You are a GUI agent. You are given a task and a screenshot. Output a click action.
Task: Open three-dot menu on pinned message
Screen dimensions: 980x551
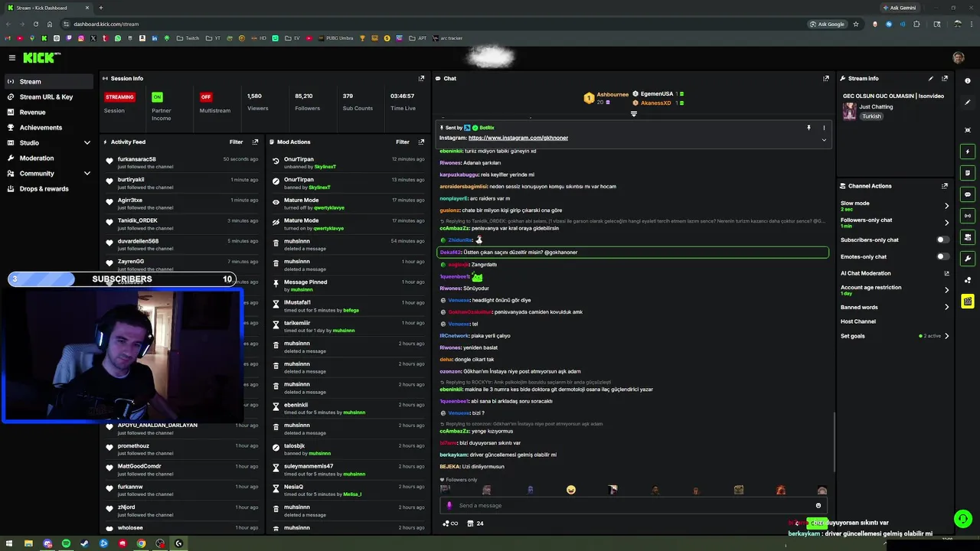point(824,128)
